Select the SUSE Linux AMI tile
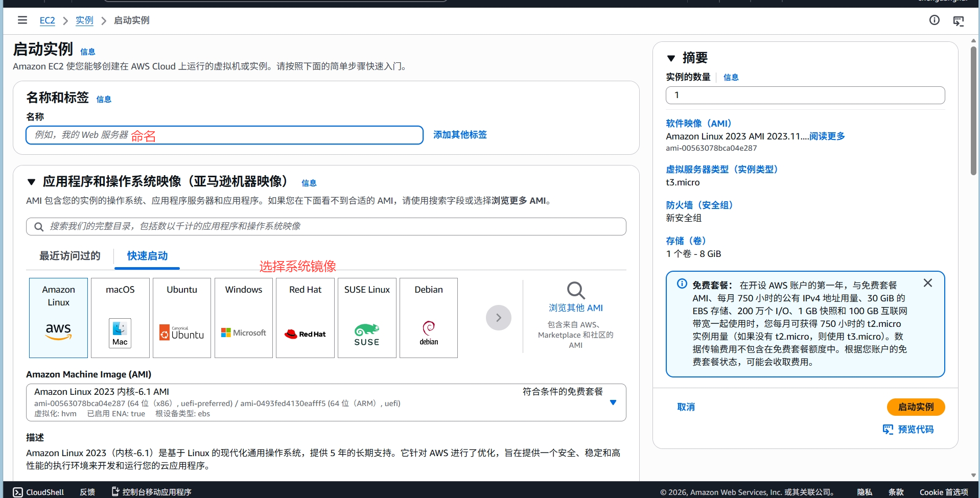The width and height of the screenshot is (980, 498). (x=367, y=318)
